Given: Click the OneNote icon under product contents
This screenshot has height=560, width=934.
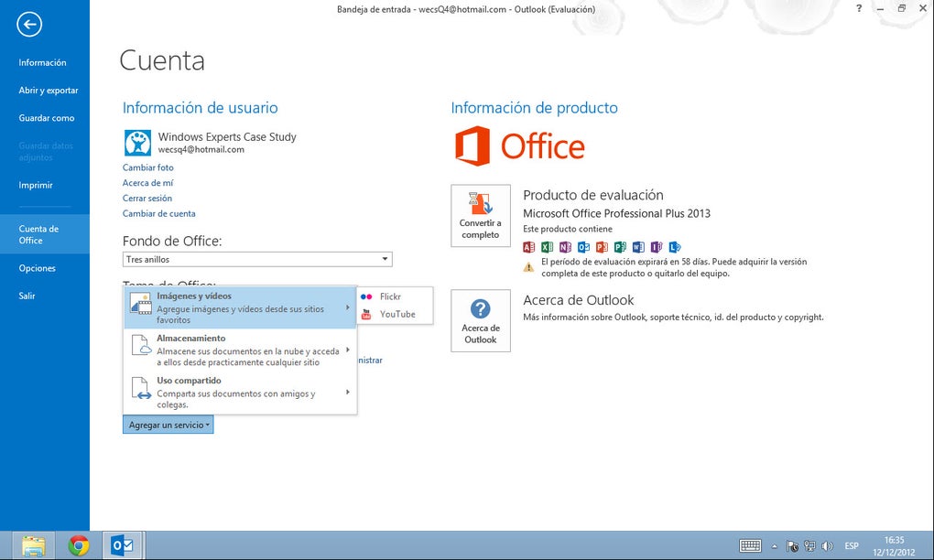Looking at the screenshot, I should (x=565, y=247).
